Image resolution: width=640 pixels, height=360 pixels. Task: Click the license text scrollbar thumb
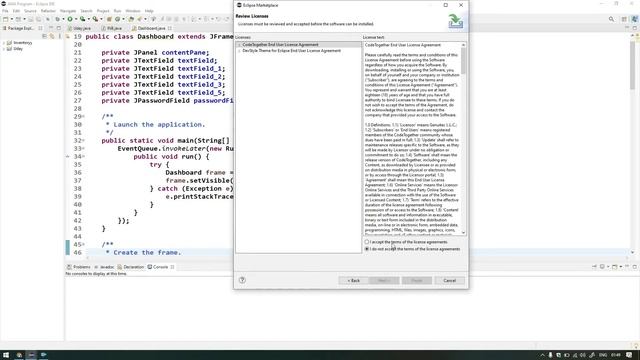click(463, 61)
